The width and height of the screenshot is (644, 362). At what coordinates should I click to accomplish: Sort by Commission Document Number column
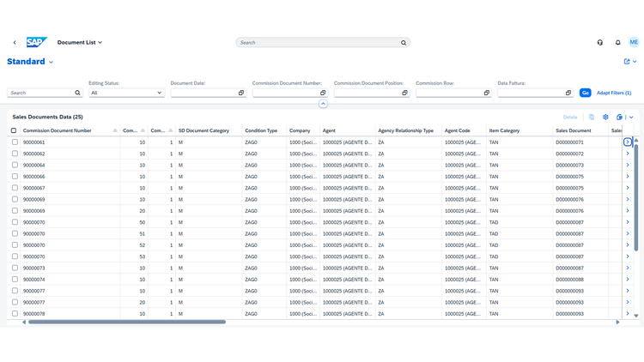pos(70,130)
